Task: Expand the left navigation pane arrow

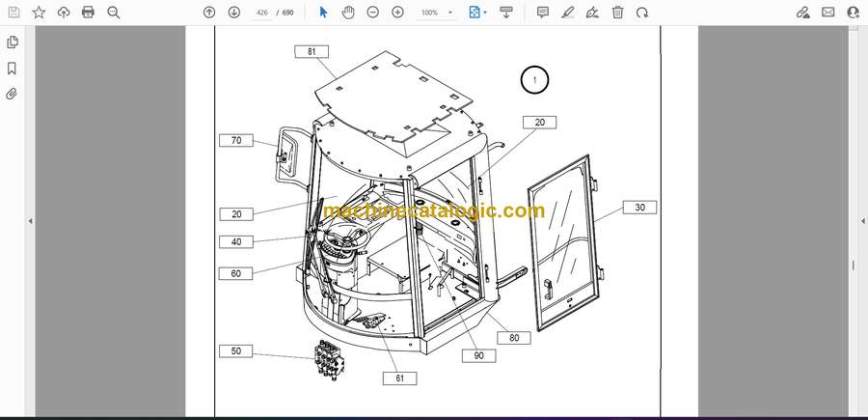Action: pos(31,221)
